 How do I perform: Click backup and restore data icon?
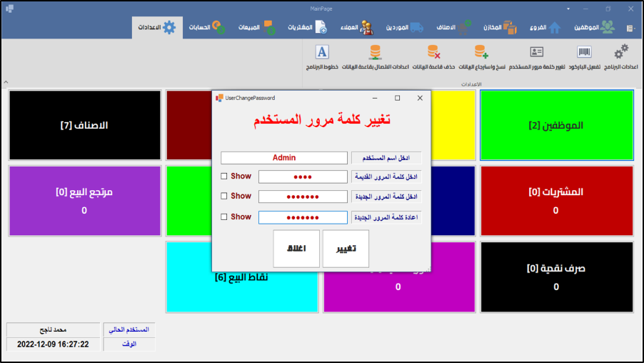point(481,52)
